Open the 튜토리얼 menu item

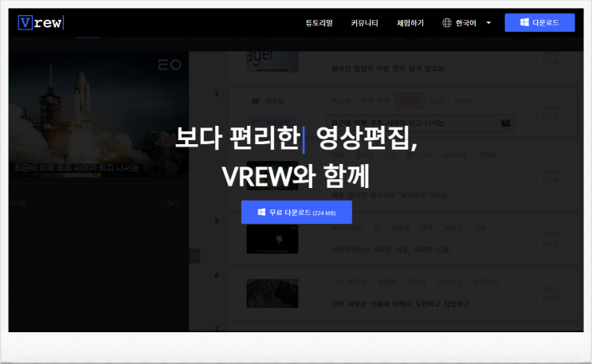click(x=319, y=23)
